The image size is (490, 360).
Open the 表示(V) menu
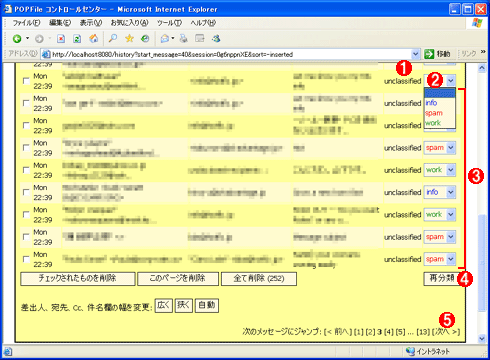pyautogui.click(x=91, y=23)
